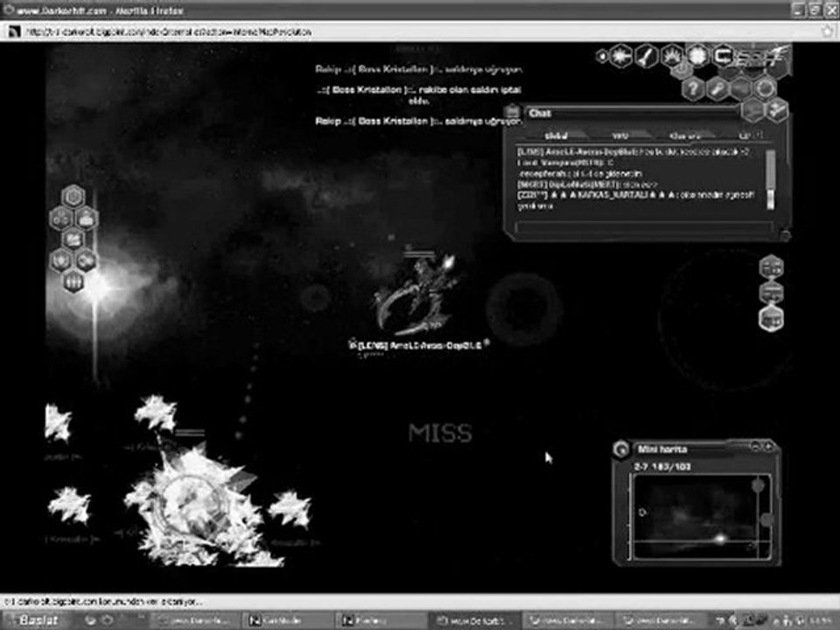Image resolution: width=840 pixels, height=630 pixels.
Task: Click the ship-shaped hexagon in left menu
Action: [x=86, y=218]
